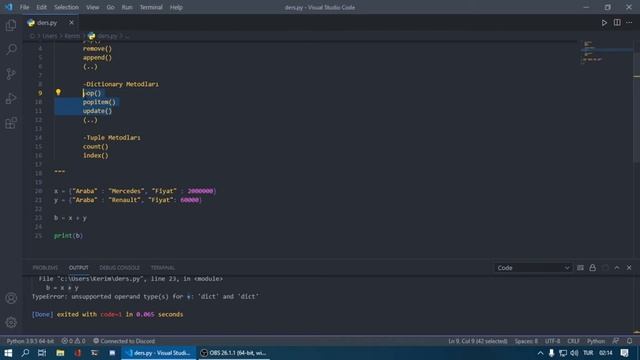Open the File menu

[x=24, y=7]
